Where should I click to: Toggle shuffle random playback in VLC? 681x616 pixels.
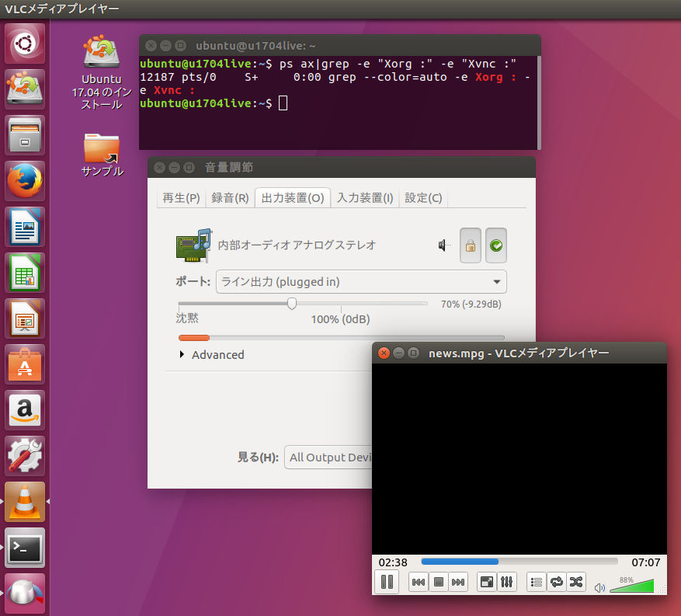(576, 582)
